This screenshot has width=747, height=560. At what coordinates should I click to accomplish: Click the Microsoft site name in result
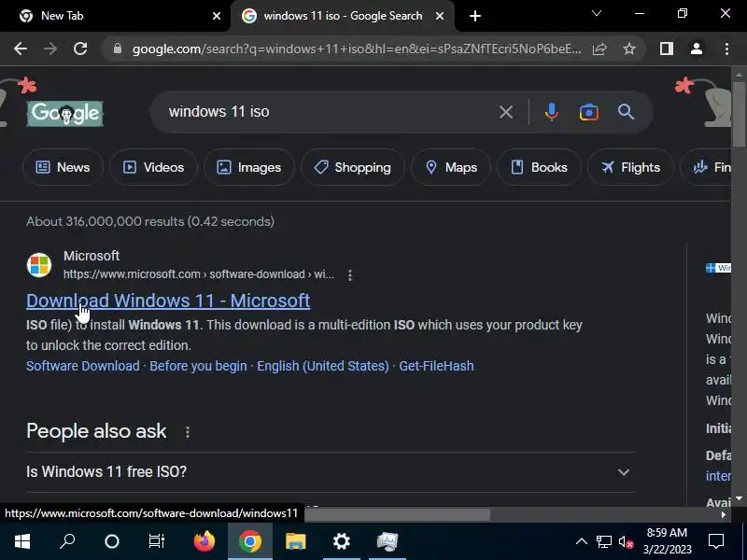pos(92,256)
